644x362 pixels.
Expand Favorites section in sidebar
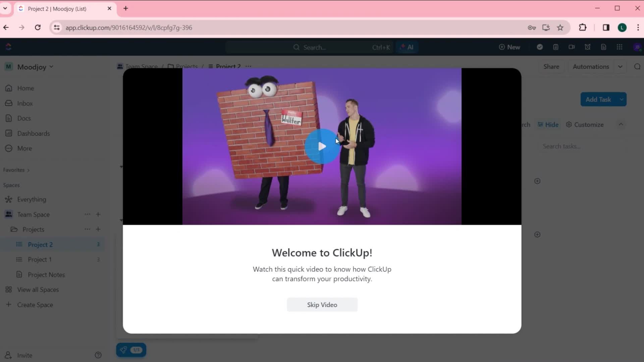28,170
